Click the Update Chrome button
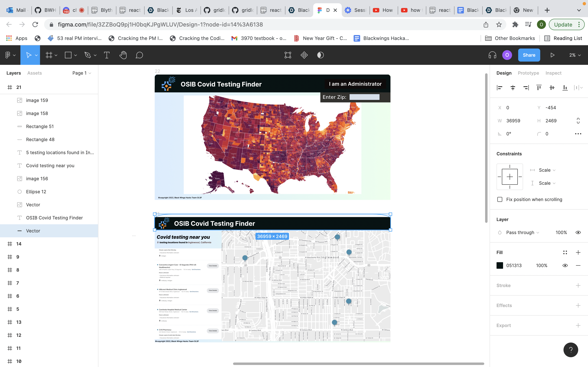Image resolution: width=588 pixels, height=367 pixels. point(563,24)
